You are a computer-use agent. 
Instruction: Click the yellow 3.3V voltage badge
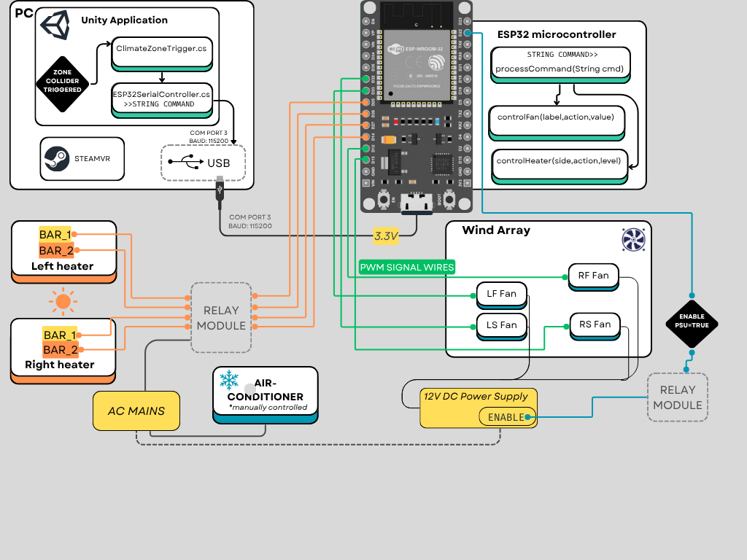tap(387, 235)
